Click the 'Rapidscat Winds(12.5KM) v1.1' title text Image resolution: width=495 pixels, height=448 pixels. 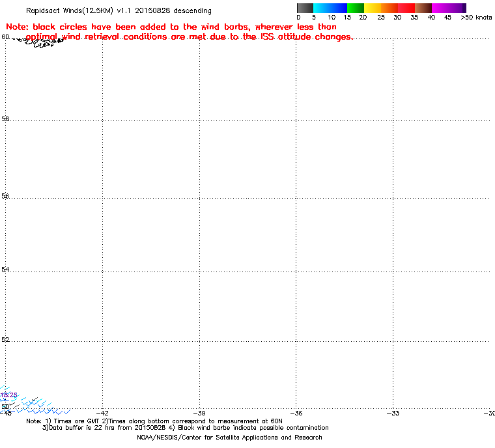[x=78, y=10]
